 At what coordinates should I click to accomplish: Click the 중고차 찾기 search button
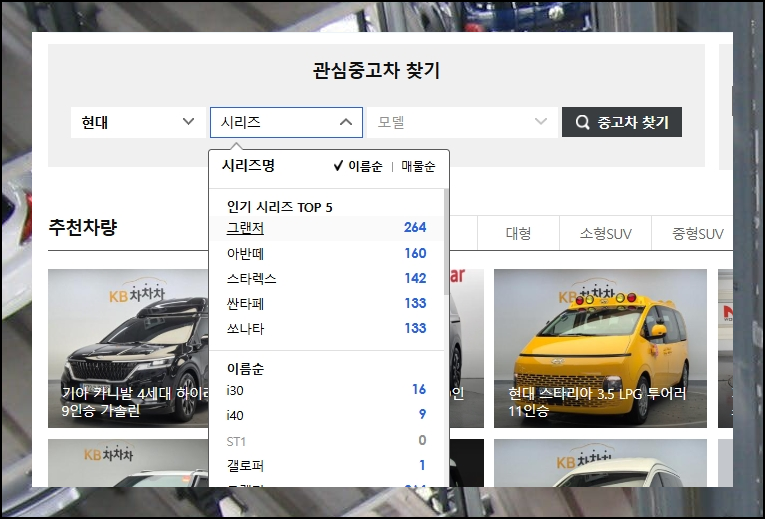coord(622,122)
